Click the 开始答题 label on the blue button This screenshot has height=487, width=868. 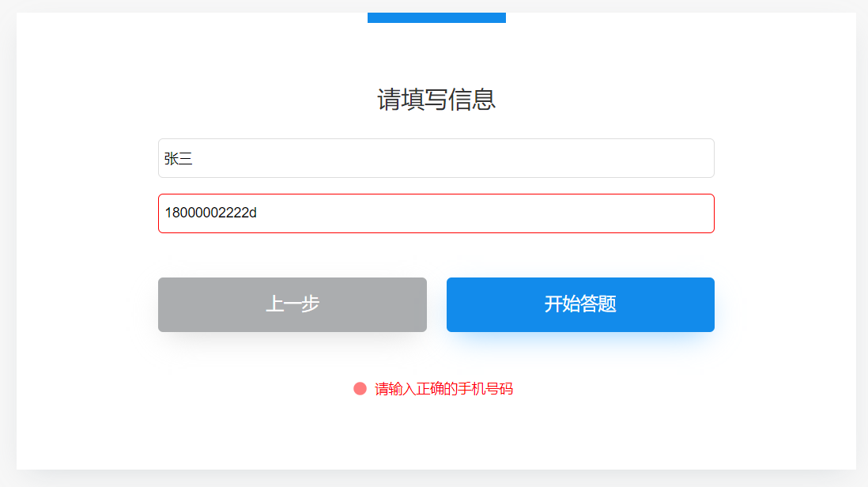click(580, 304)
